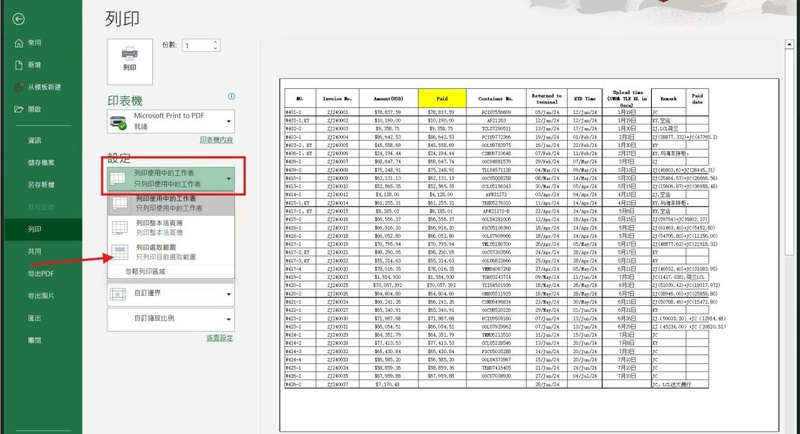
Task: Collapse the 列印使用中的工作表 settings dropdown
Action: point(228,180)
